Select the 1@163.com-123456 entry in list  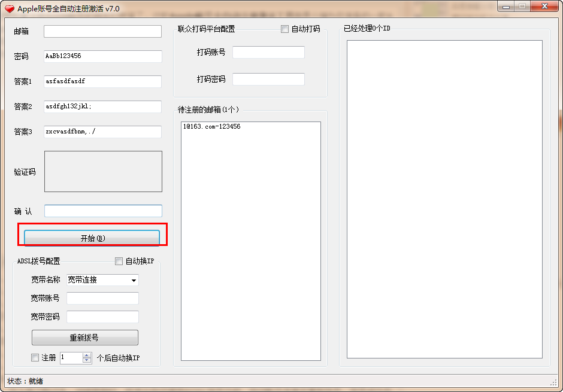(212, 126)
